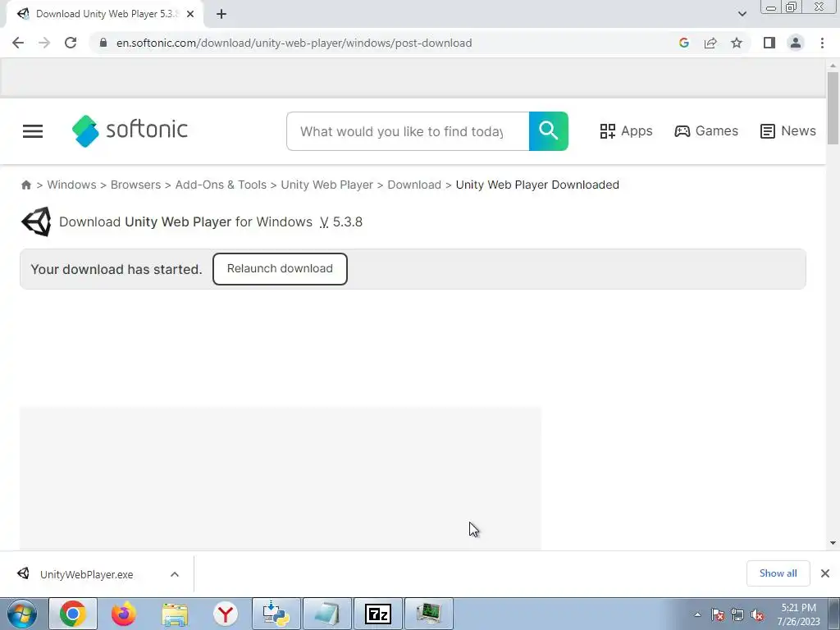Select the Download Unity Web Player tab
840x630 pixels.
click(104, 14)
